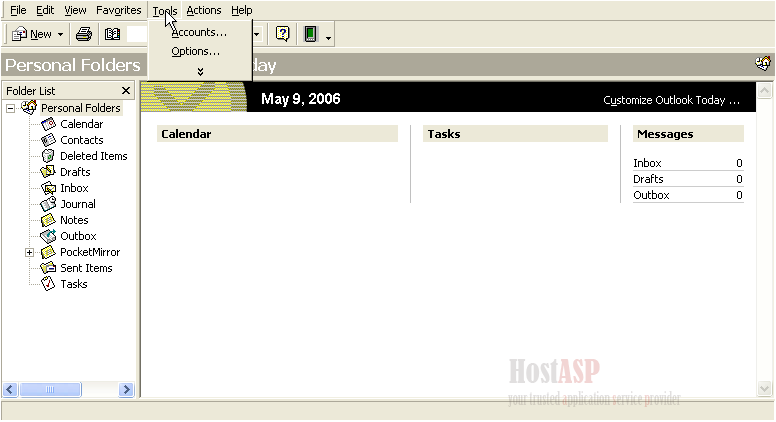
Task: Click the Sent Items folder icon
Action: [x=48, y=268]
